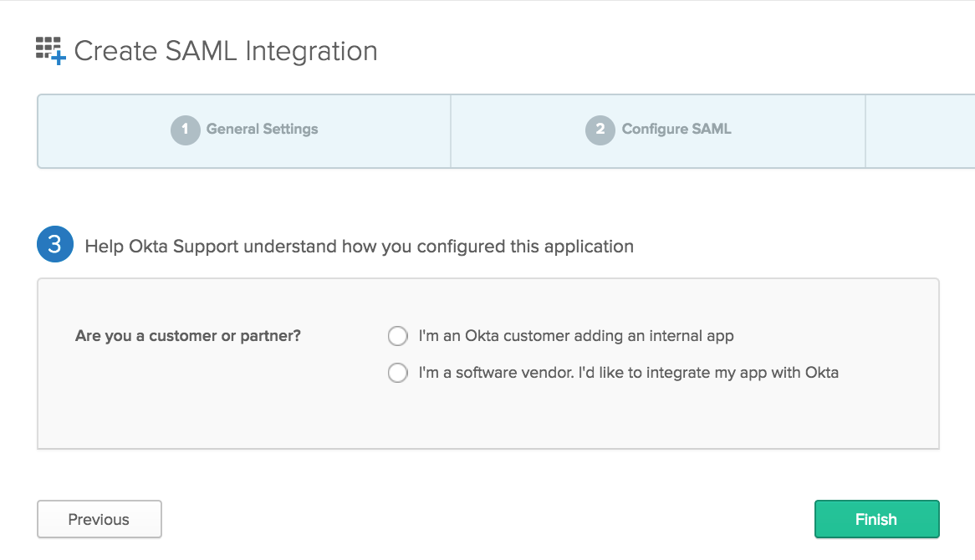Click "I'm a software vendor" option text
This screenshot has width=975, height=560.
[628, 373]
